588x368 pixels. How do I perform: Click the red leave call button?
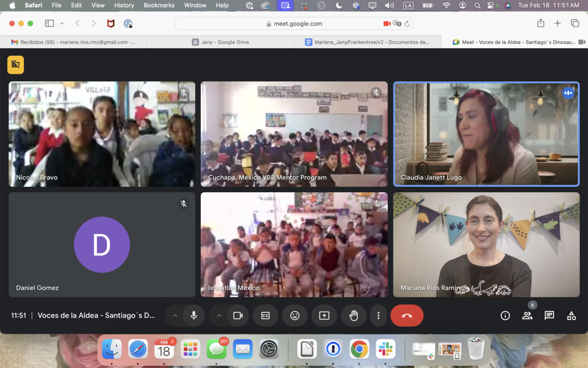pos(406,316)
